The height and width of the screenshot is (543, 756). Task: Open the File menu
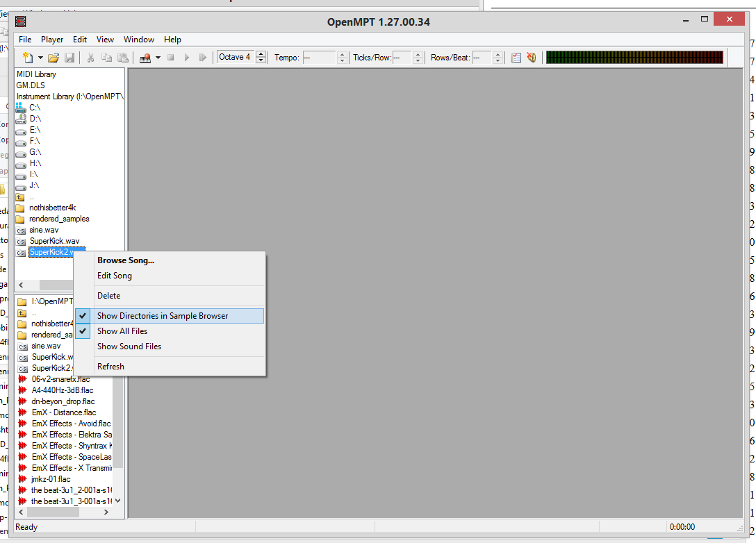tap(25, 40)
